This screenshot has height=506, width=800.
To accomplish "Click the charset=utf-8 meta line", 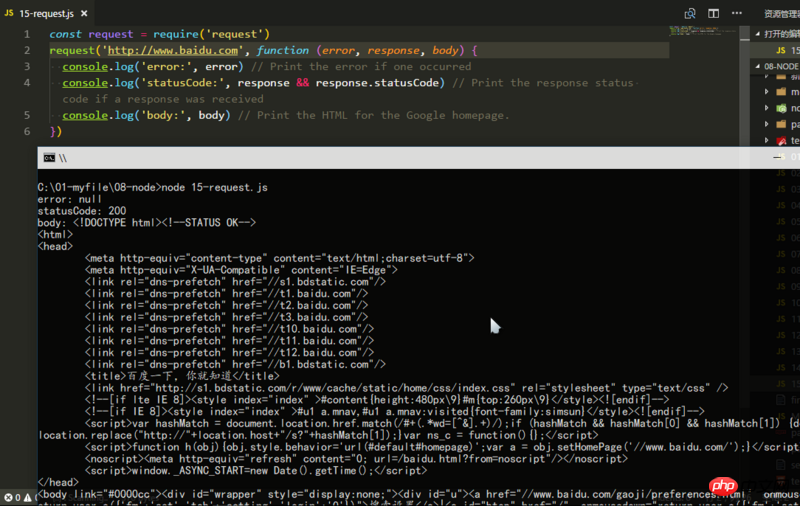I will pos(280,258).
